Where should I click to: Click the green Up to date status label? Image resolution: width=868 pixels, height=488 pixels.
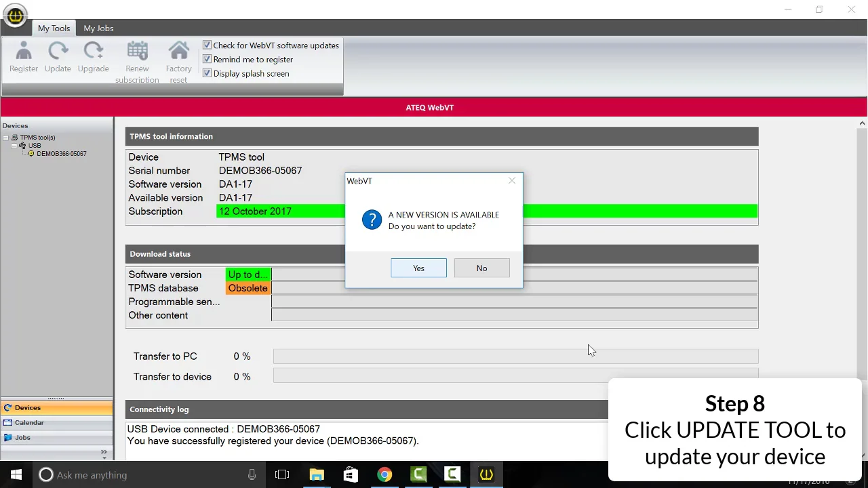[248, 274]
